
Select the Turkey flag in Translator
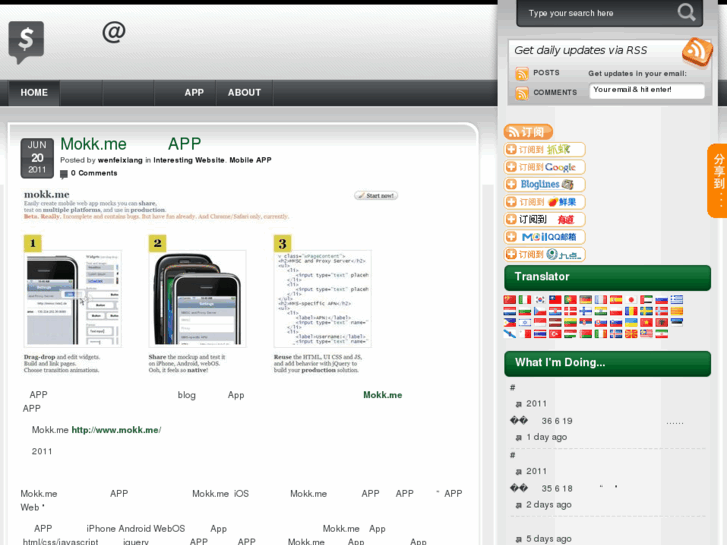[x=555, y=333]
